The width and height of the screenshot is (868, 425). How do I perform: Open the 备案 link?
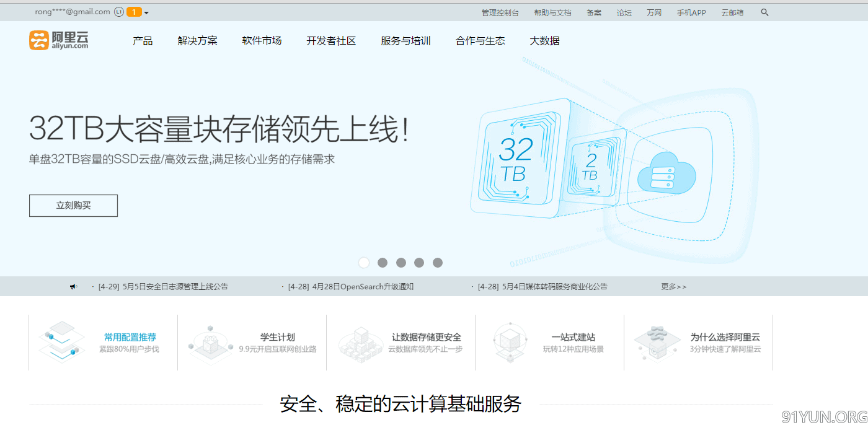click(x=594, y=12)
